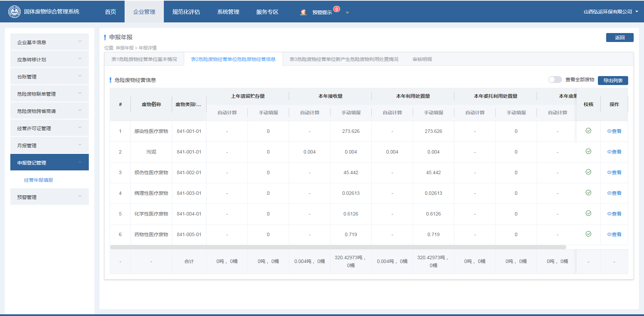The width and height of the screenshot is (644, 316).
Task: Click the 本年委托利用处置量 column group header
Action: tap(496, 96)
